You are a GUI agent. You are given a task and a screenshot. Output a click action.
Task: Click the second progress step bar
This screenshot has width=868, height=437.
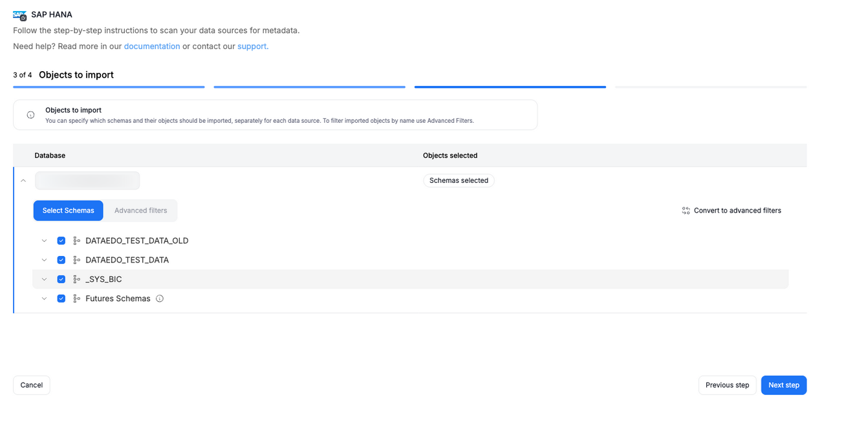[310, 87]
